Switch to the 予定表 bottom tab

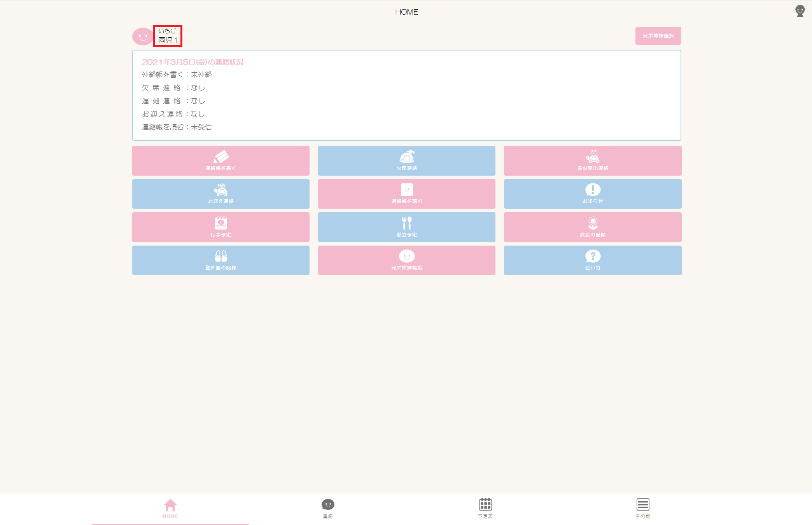click(x=485, y=509)
